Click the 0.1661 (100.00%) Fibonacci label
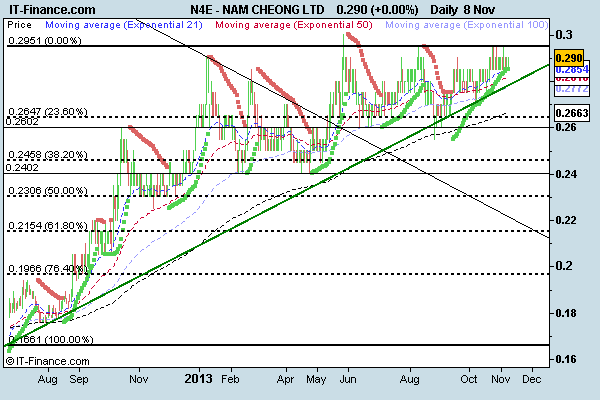 coord(51,340)
